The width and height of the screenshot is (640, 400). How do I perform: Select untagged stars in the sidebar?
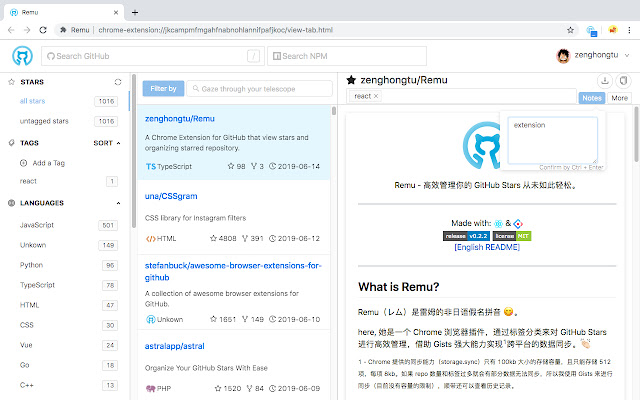[x=44, y=121]
